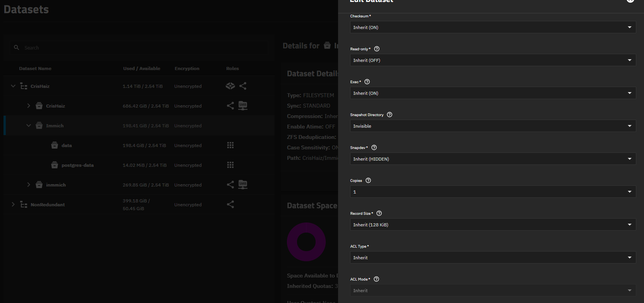Open the ACL Type dropdown
The height and width of the screenshot is (303, 644).
[x=493, y=258]
